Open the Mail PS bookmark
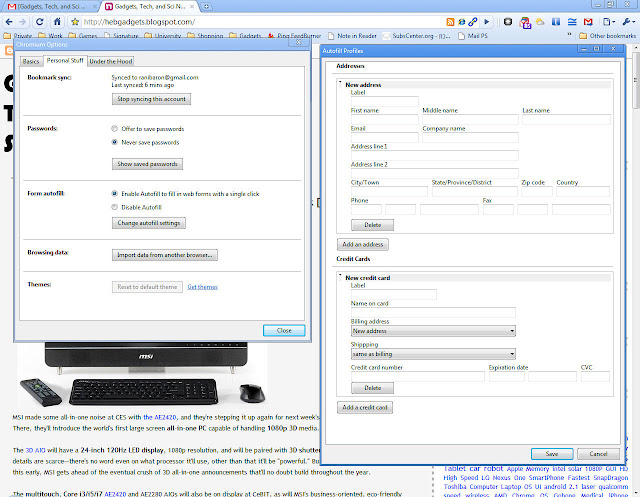Viewport: 640px width, 497px height. pos(473,36)
